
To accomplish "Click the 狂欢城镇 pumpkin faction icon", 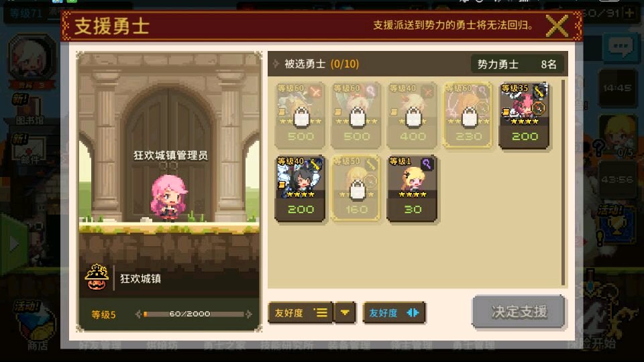I will click(97, 278).
